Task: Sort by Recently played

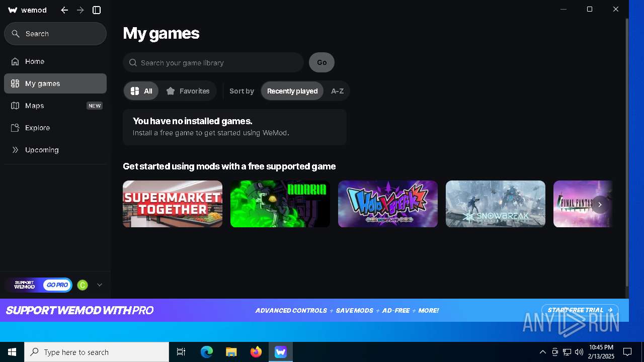Action: click(x=292, y=91)
